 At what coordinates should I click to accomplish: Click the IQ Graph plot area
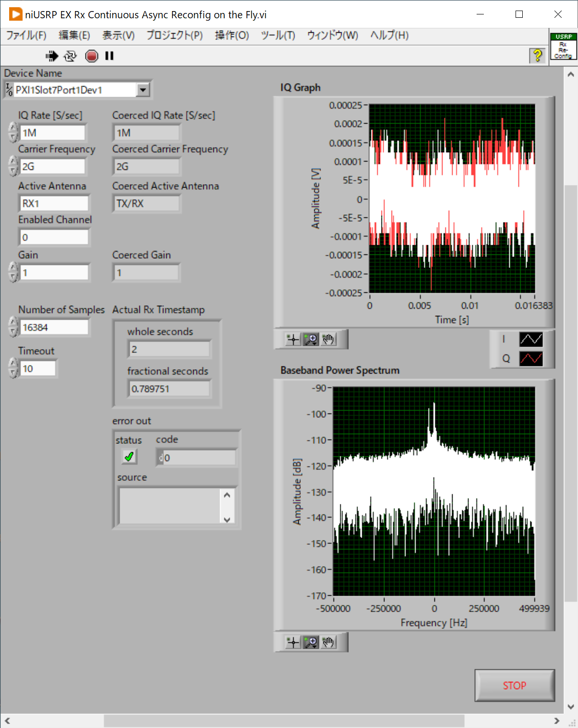point(452,199)
